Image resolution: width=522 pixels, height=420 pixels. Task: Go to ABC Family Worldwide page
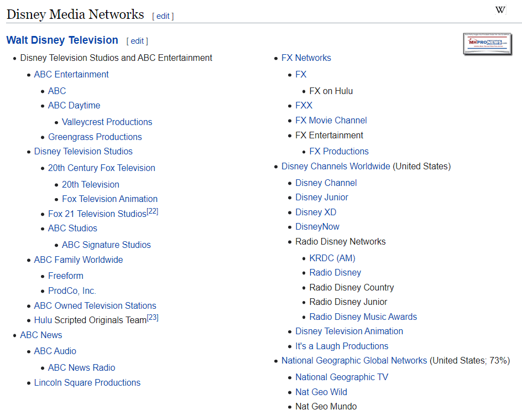[x=79, y=260]
